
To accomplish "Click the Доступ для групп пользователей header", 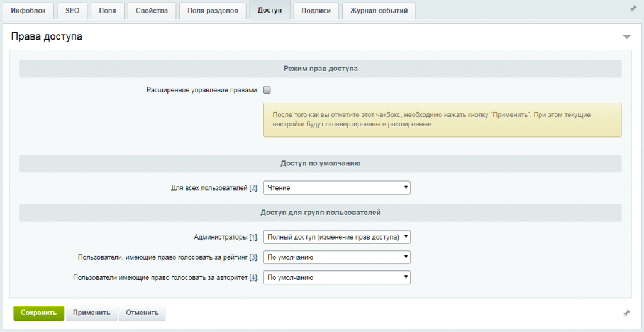I will click(x=320, y=213).
